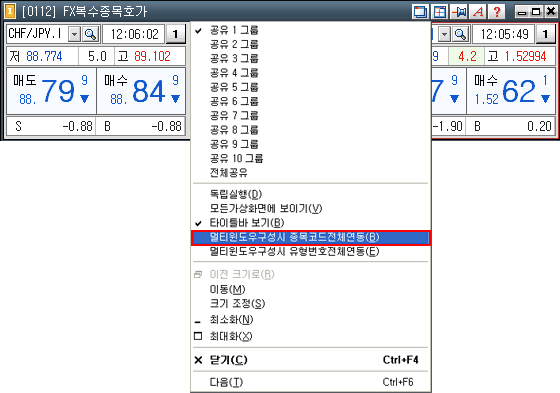Click the high price 1.52994 value
This screenshot has width=560, height=393.
pyautogui.click(x=525, y=56)
